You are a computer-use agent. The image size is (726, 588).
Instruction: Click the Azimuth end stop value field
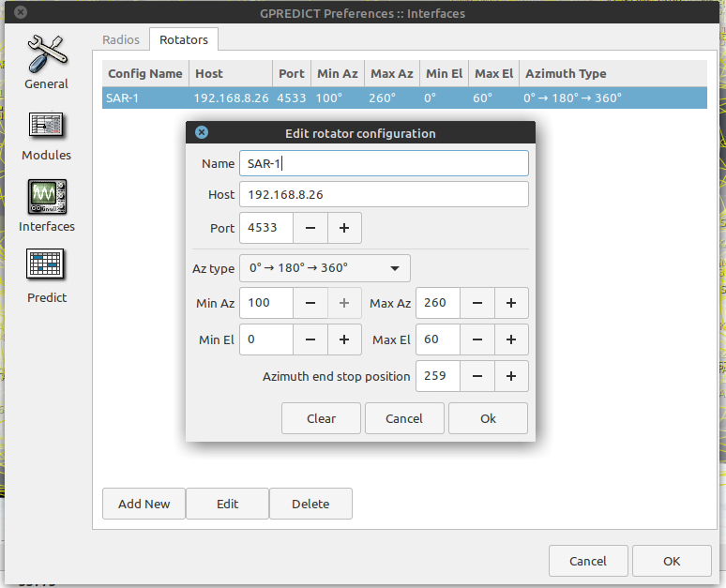point(438,376)
